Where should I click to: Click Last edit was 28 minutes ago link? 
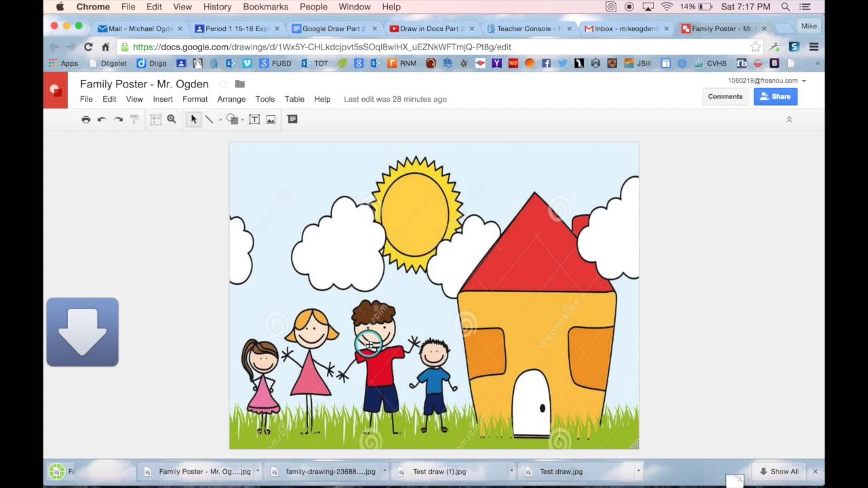[395, 99]
